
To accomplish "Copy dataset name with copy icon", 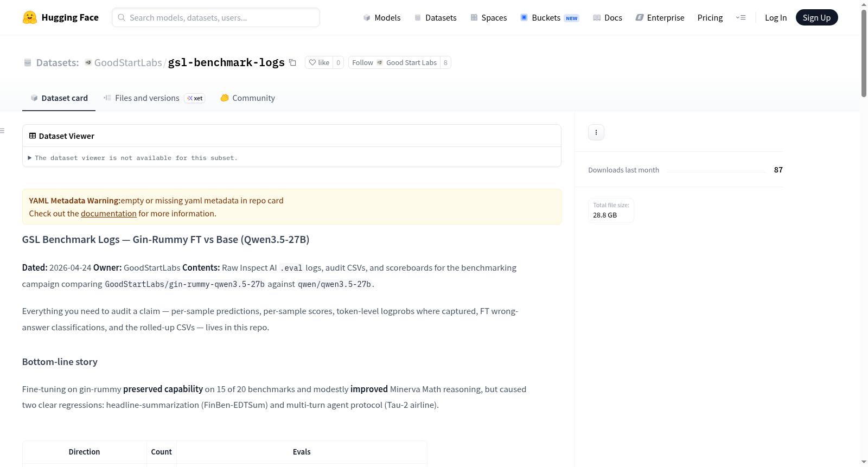I will coord(292,62).
